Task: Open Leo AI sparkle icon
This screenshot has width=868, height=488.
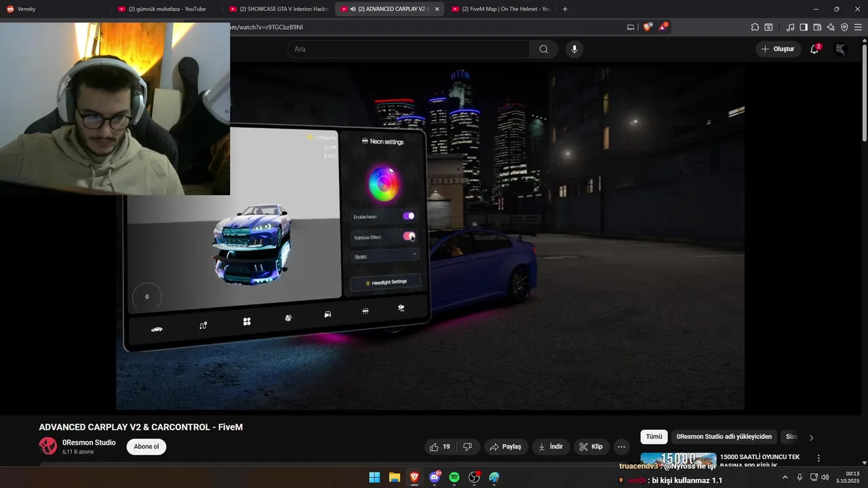Action: pyautogui.click(x=831, y=27)
